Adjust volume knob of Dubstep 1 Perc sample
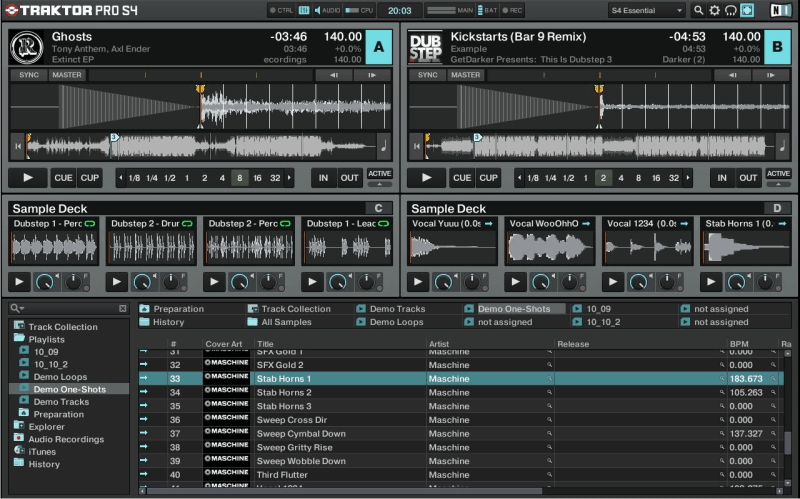800x499 pixels. click(44, 282)
